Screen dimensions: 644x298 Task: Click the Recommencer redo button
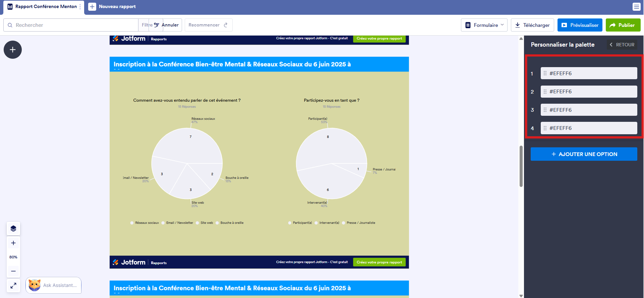(x=209, y=25)
